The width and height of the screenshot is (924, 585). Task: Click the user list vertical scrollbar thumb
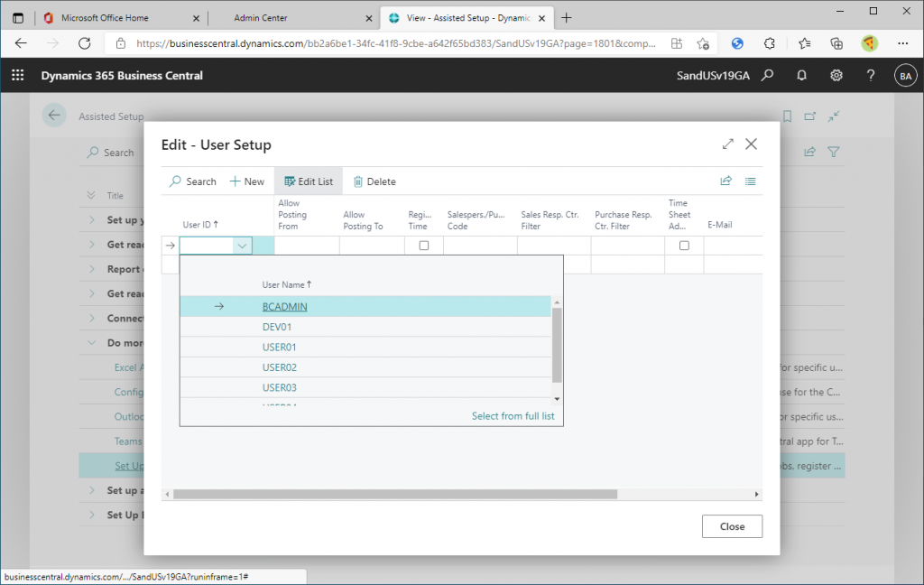pyautogui.click(x=557, y=344)
